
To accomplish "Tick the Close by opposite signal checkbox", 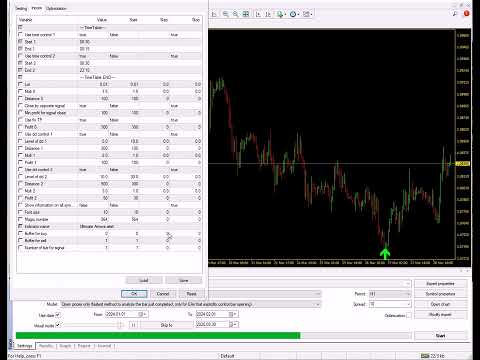I will coord(21,106).
